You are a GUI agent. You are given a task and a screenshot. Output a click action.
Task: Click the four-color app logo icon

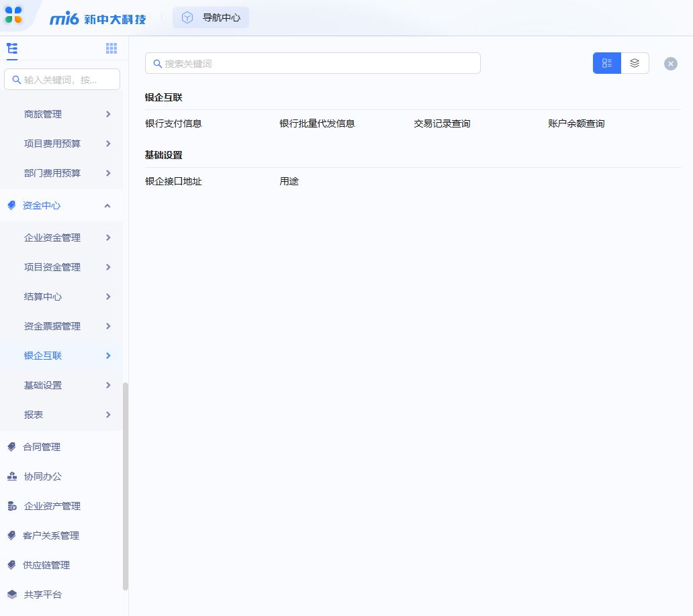pyautogui.click(x=13, y=14)
